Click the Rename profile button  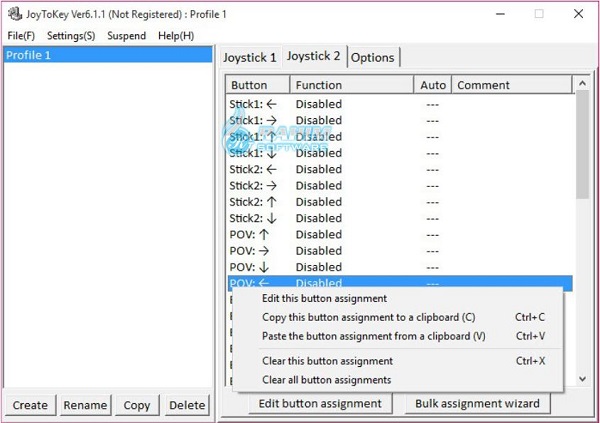pyautogui.click(x=85, y=405)
